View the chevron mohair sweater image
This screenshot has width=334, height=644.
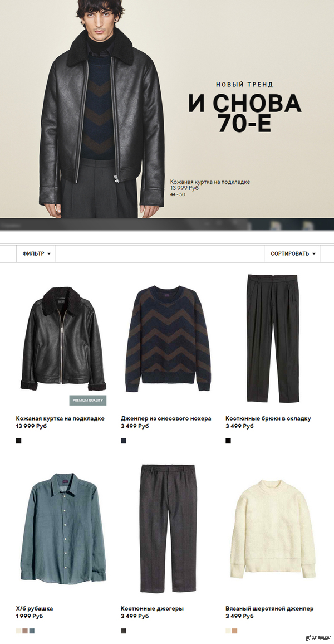coord(168,339)
